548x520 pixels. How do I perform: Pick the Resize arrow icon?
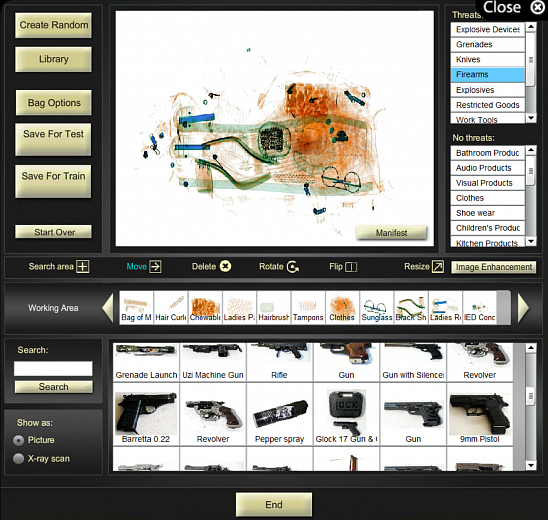click(438, 266)
